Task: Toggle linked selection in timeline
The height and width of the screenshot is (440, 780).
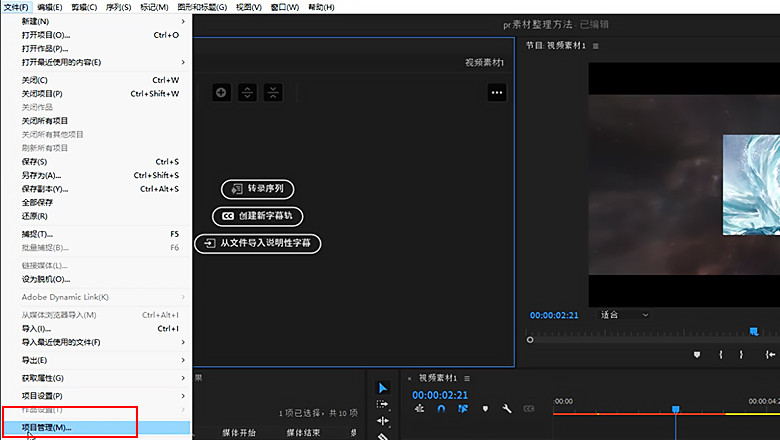Action: point(463,408)
